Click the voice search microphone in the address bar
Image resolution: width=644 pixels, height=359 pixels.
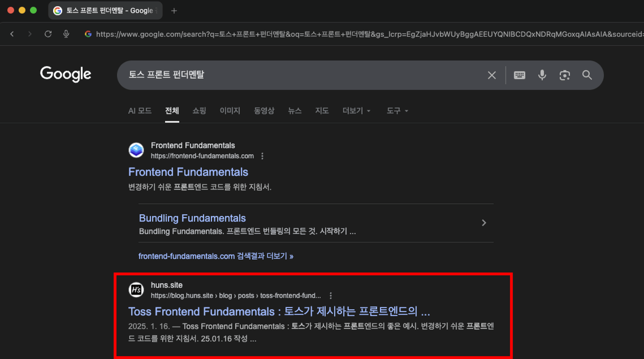[66, 33]
